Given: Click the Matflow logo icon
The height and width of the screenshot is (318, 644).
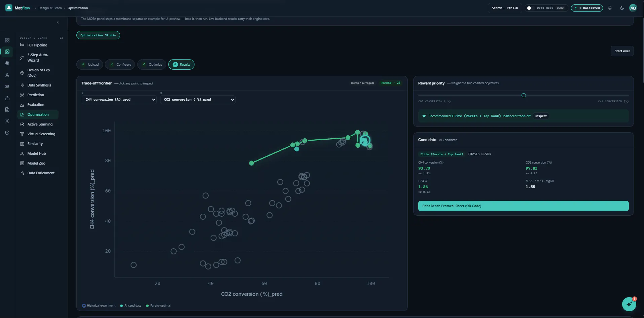Looking at the screenshot, I should pyautogui.click(x=9, y=8).
